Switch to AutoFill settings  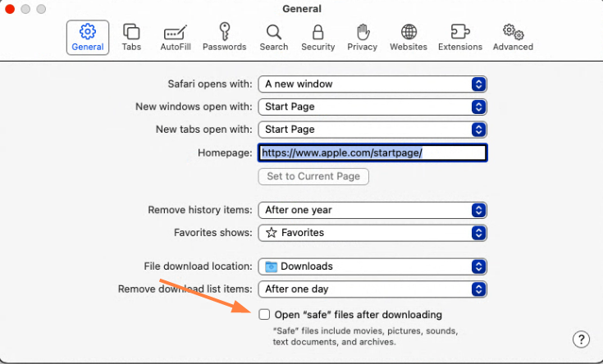coord(176,37)
